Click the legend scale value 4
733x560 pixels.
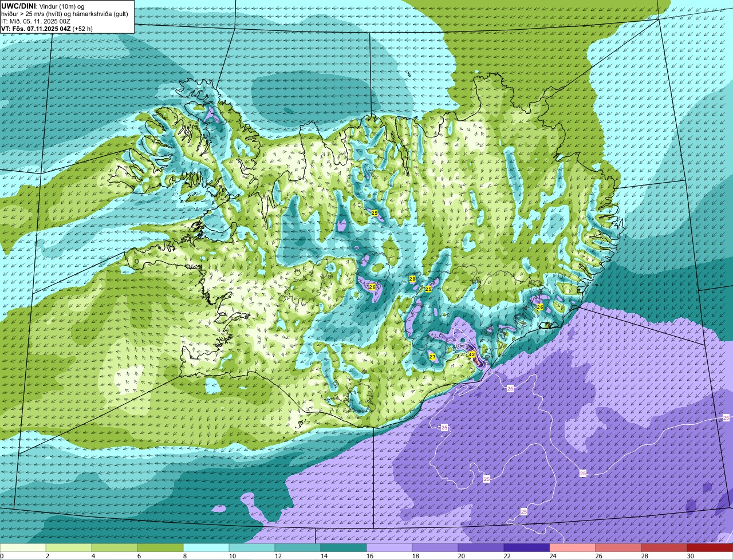(93, 556)
